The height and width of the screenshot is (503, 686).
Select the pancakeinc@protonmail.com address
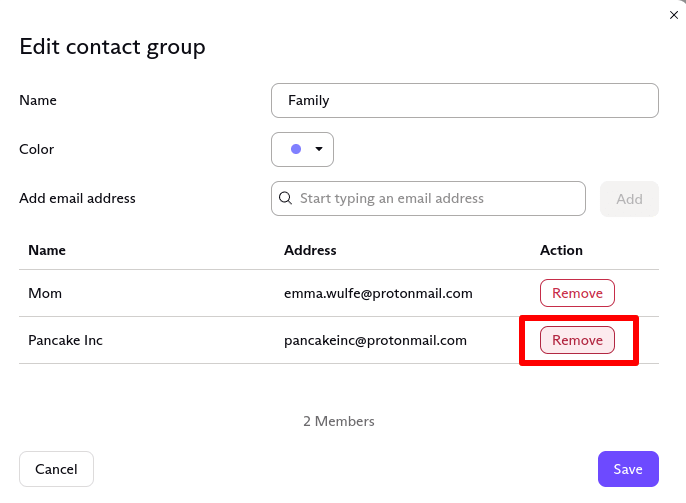[x=375, y=340]
